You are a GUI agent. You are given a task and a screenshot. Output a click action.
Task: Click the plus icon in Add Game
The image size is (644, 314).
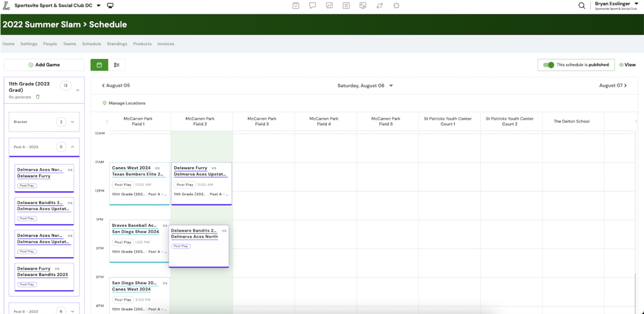(31, 65)
